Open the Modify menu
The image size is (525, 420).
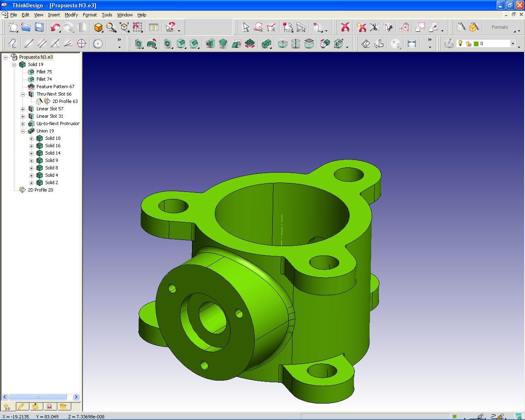(x=71, y=15)
